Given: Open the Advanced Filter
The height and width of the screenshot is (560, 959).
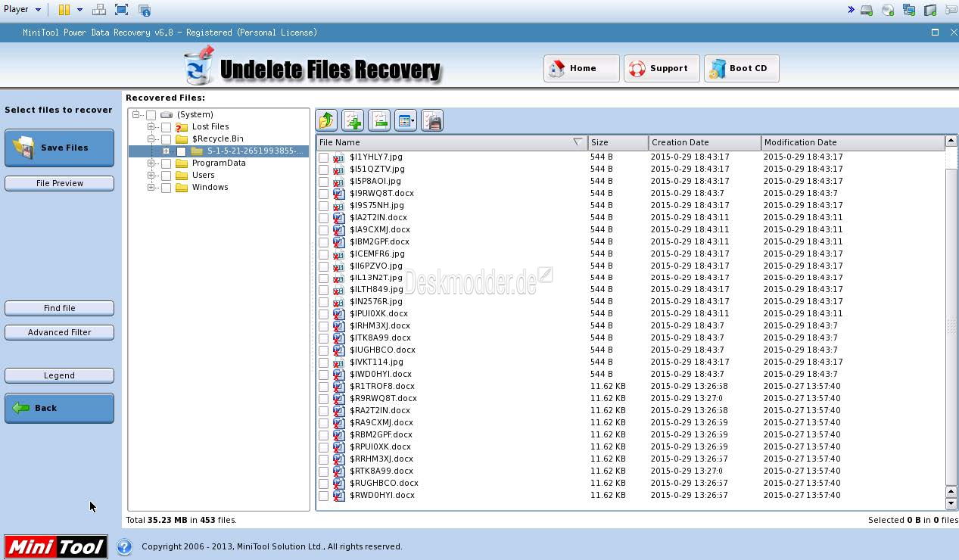Looking at the screenshot, I should [x=59, y=332].
